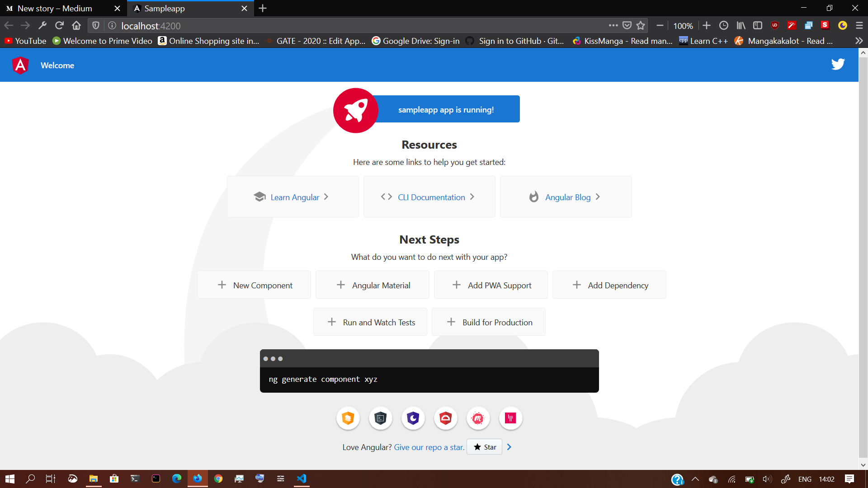Open volume control in system tray
This screenshot has width=868, height=488.
[x=767, y=479]
